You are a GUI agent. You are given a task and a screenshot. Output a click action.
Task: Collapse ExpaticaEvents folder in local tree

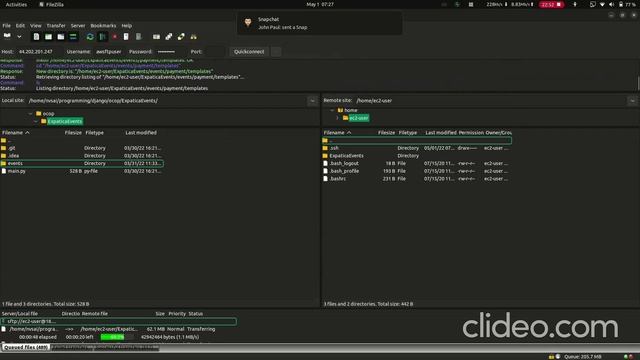36,121
